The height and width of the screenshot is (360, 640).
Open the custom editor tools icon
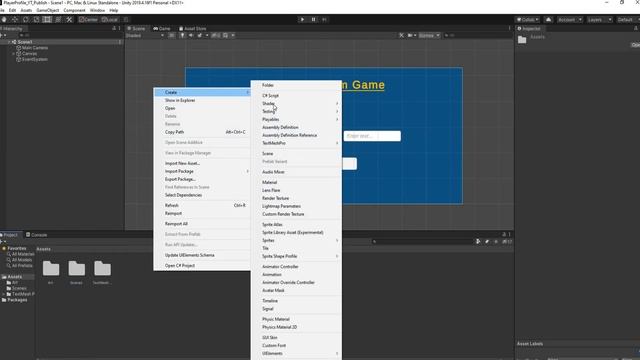[69, 19]
